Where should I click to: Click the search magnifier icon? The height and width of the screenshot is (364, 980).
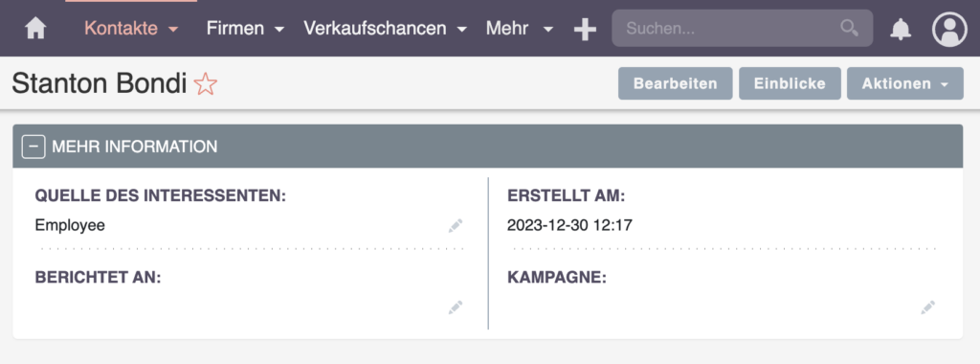[849, 28]
